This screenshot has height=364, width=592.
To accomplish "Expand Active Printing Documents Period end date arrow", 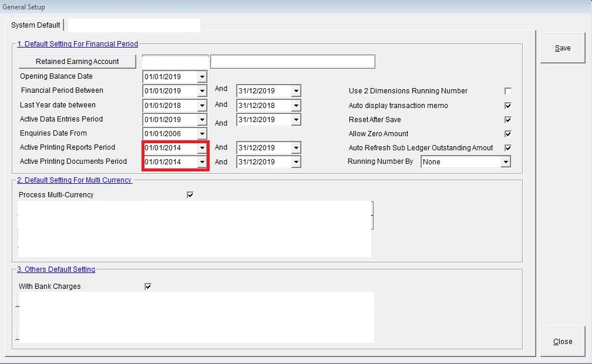I will coord(296,162).
